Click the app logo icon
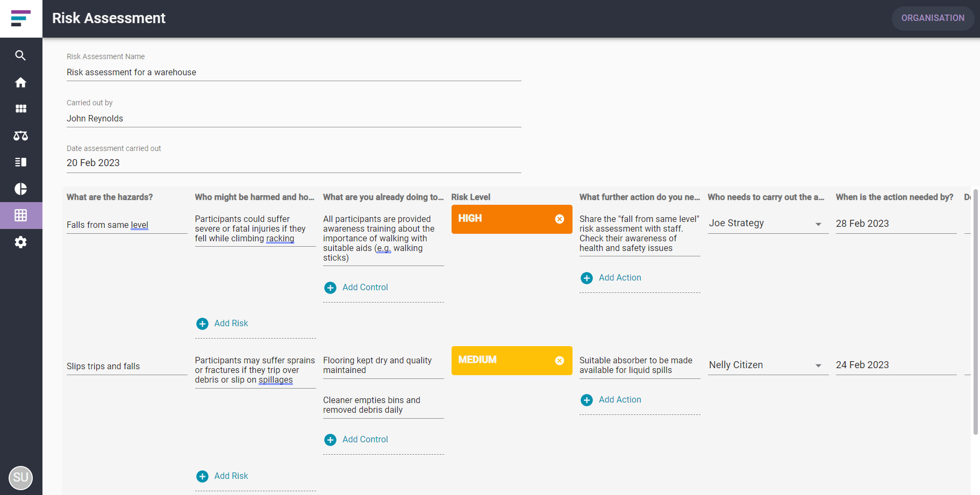This screenshot has height=495, width=980. coord(20,18)
